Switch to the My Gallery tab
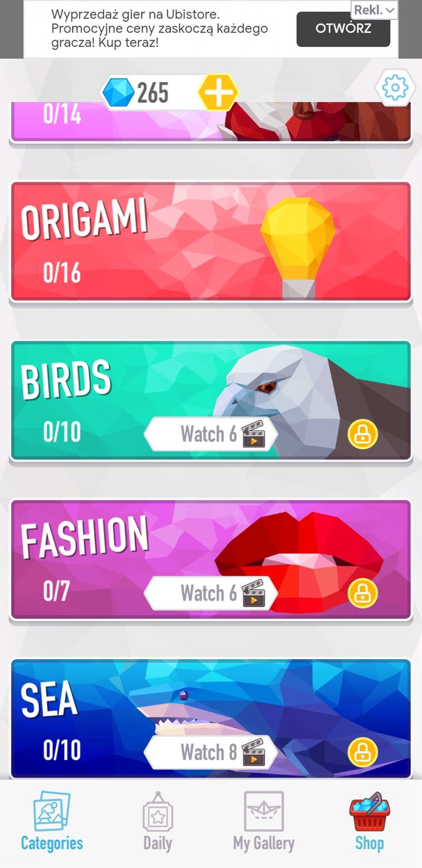422x868 pixels. click(264, 822)
